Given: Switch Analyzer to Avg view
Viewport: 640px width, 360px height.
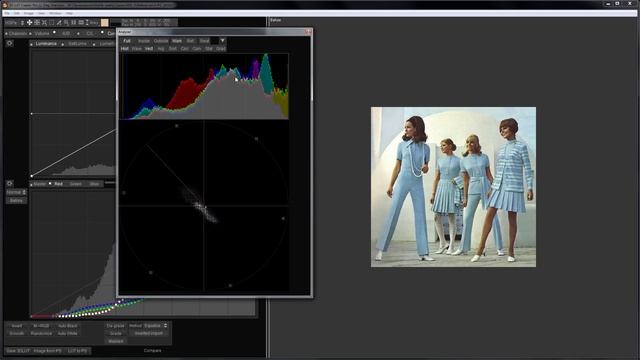Looking at the screenshot, I should click(161, 49).
